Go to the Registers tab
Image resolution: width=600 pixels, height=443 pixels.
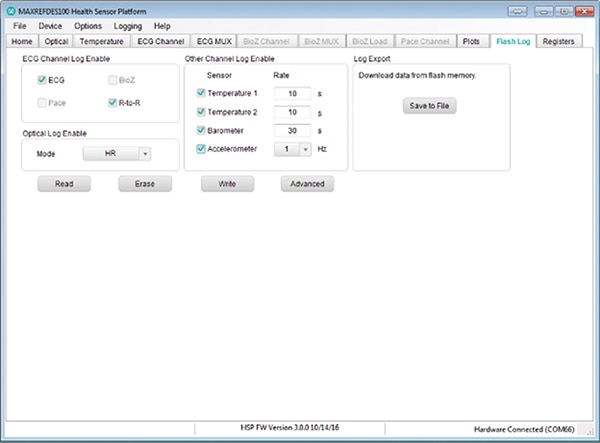[558, 42]
